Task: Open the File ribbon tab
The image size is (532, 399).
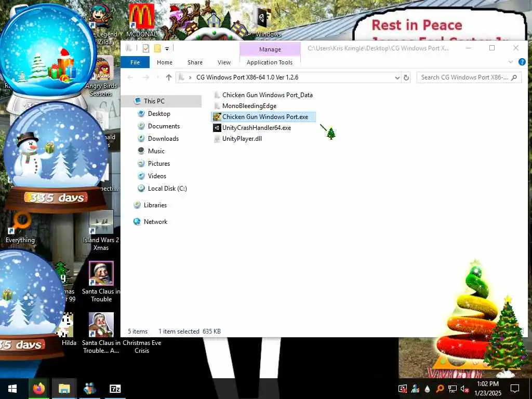Action: tap(135, 62)
